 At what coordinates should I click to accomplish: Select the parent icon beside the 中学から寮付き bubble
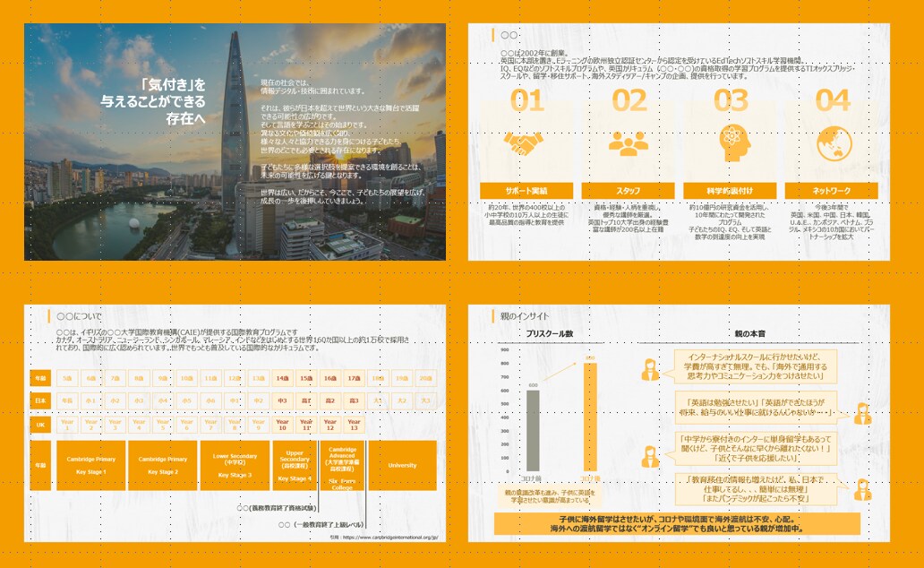650,457
